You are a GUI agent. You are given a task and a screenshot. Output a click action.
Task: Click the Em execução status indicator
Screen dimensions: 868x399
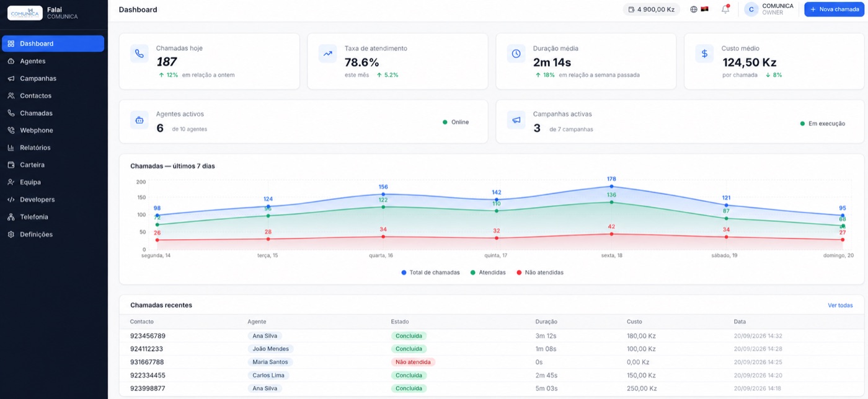pyautogui.click(x=823, y=123)
